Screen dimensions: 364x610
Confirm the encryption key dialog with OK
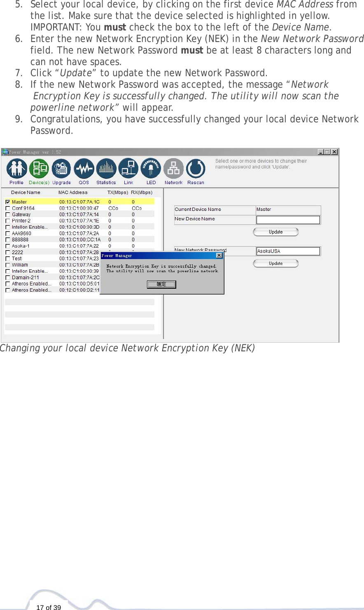[161, 284]
